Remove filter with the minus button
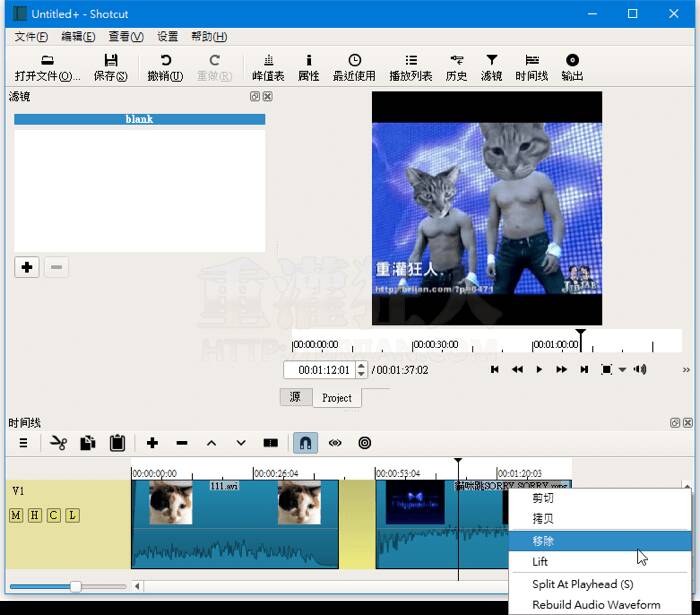Image resolution: width=700 pixels, height=615 pixels. (x=56, y=267)
